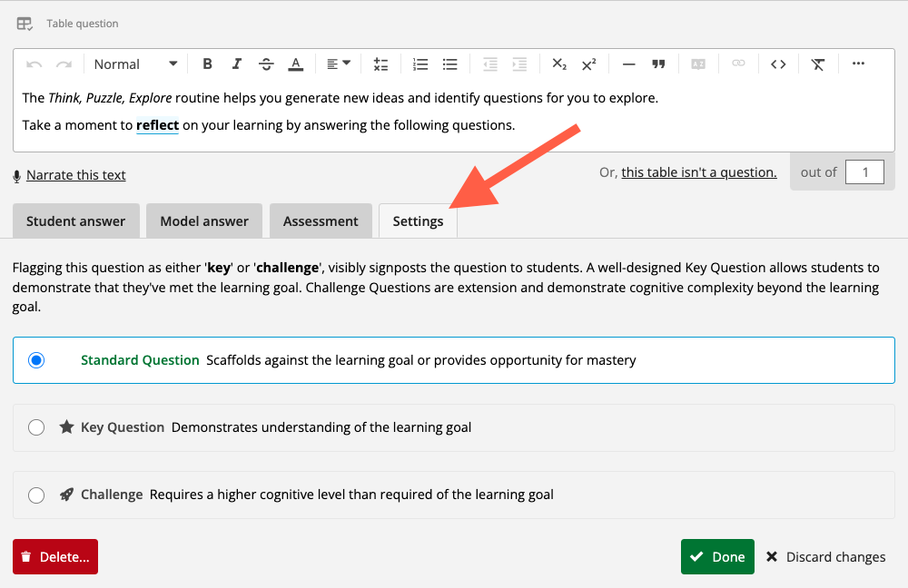
Task: Click the microphone narrate icon
Action: point(16,176)
